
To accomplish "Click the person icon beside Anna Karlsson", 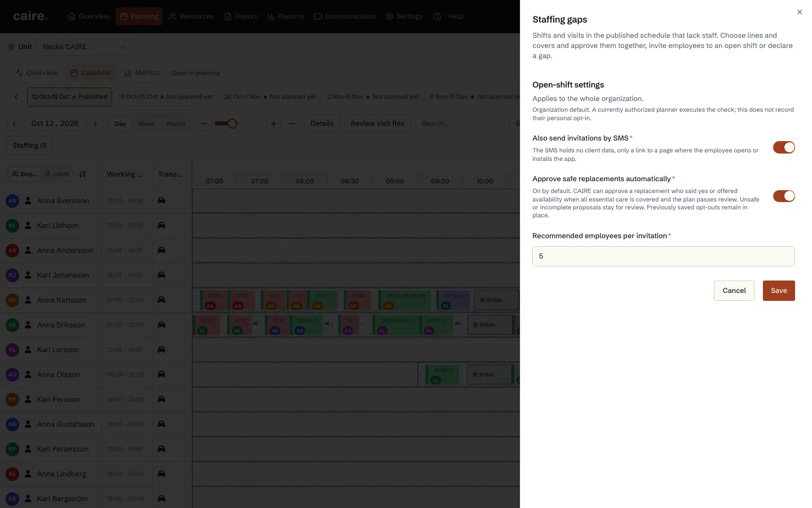I will click(x=28, y=300).
